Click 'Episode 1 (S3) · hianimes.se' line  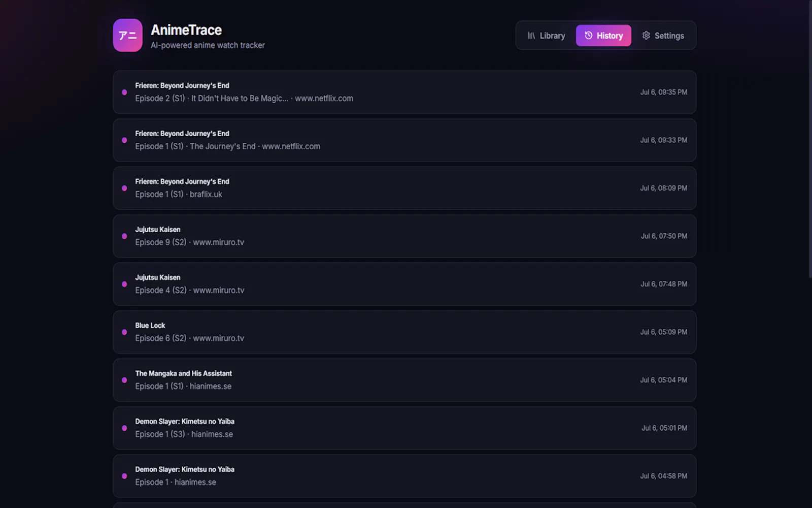[184, 434]
